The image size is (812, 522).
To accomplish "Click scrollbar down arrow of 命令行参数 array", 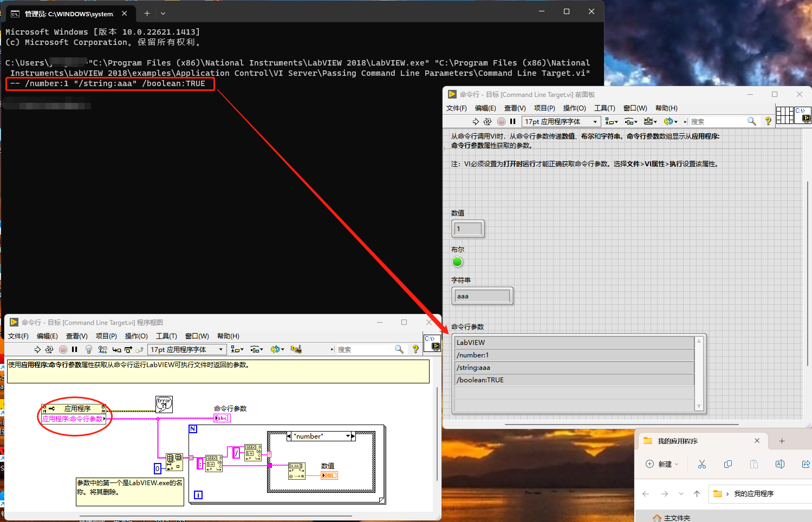I will (x=699, y=406).
